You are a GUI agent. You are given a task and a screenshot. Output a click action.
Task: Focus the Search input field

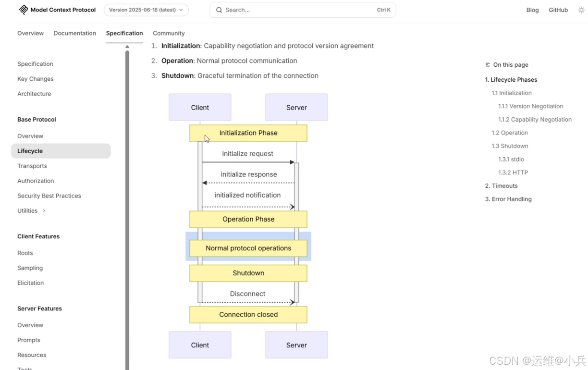303,10
